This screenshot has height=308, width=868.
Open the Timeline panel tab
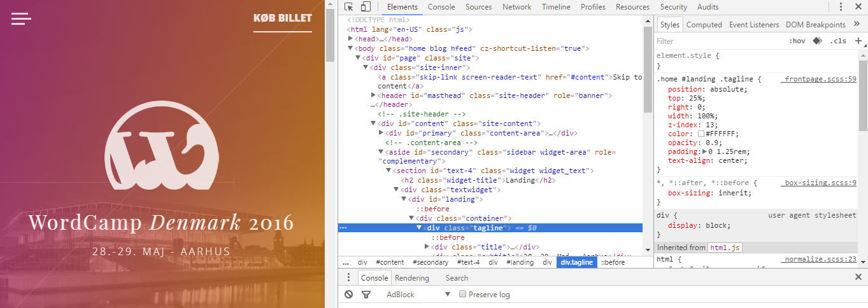pos(556,7)
